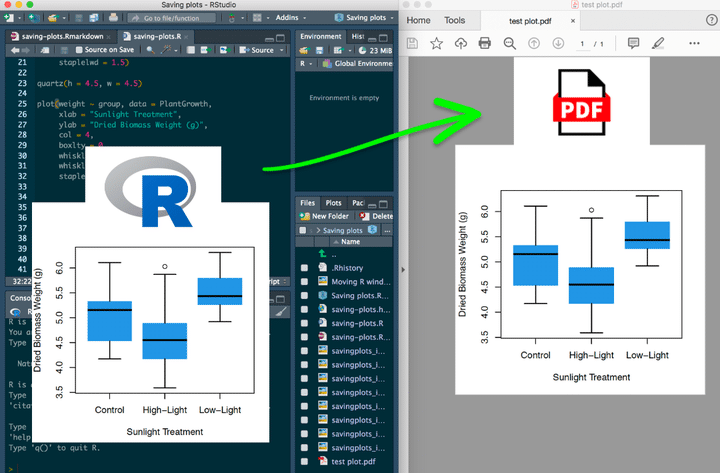Tick the checkbox beside test plot.pdf
Screen dimensions: 720x473
point(304,462)
